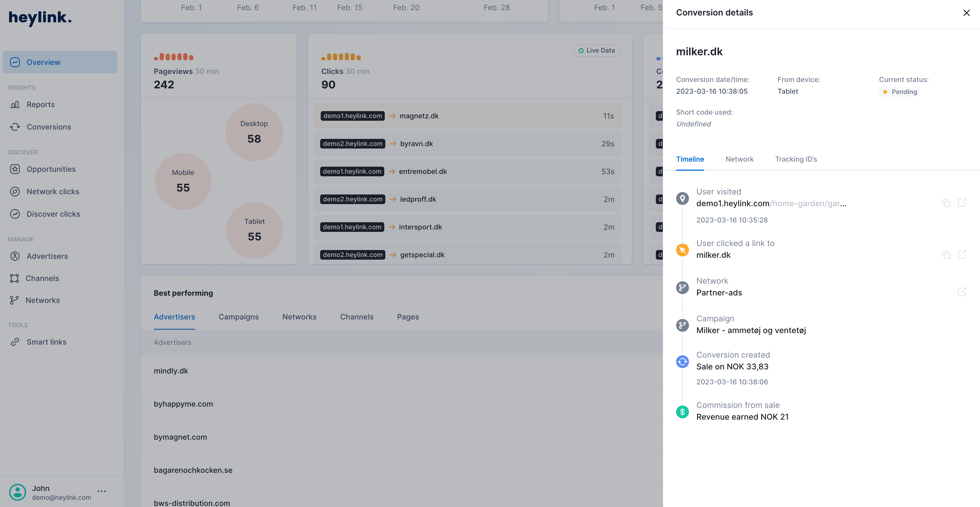This screenshot has height=507, width=980.
Task: Click the Partner-ads network external link icon
Action: (962, 292)
